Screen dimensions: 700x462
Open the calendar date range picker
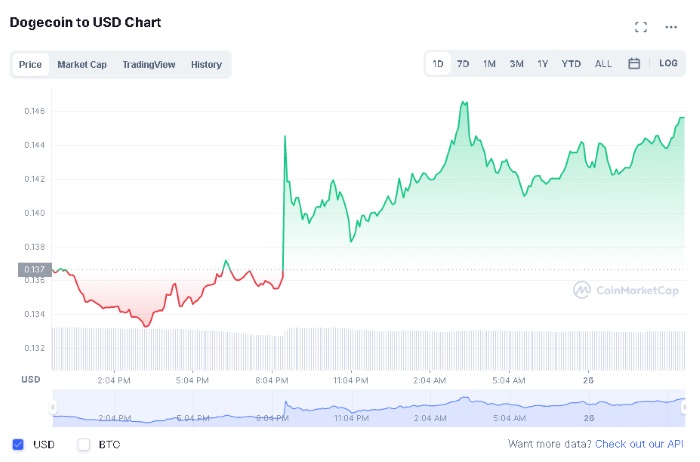pos(634,63)
